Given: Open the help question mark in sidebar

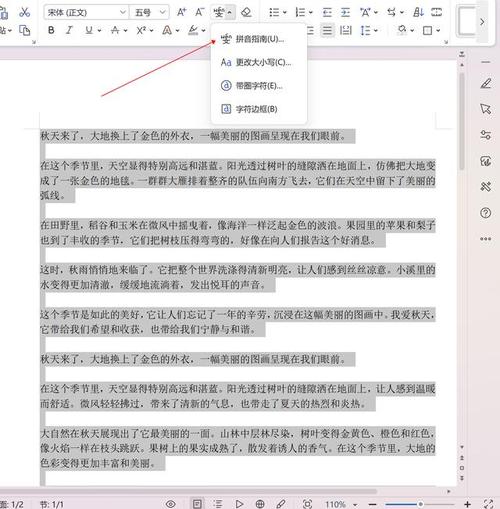Looking at the screenshot, I should point(486,213).
